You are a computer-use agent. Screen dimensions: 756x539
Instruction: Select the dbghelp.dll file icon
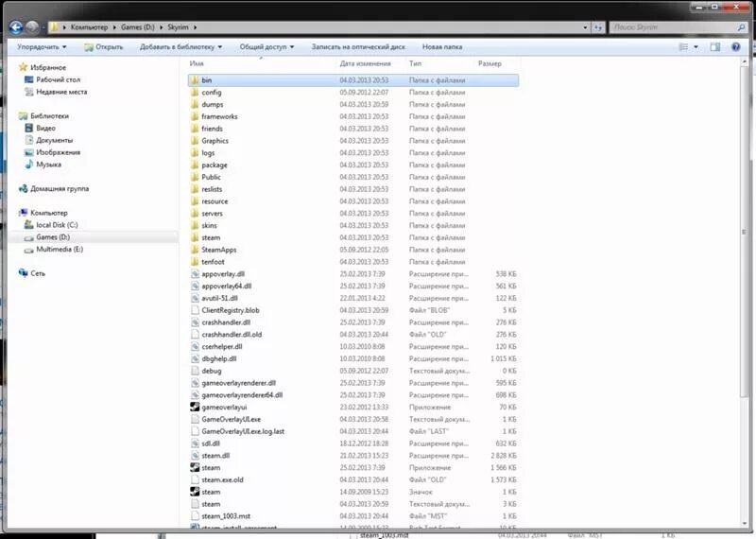[195, 358]
